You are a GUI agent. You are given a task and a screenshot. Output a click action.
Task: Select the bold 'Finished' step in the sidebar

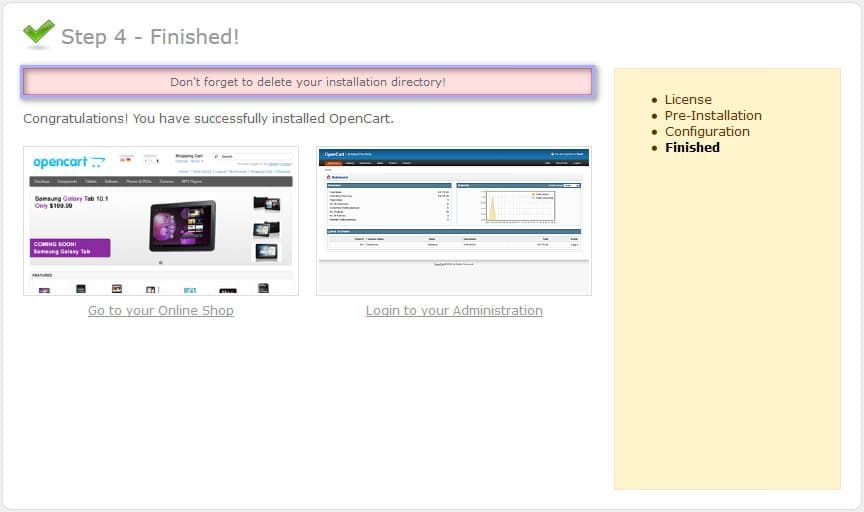(692, 148)
